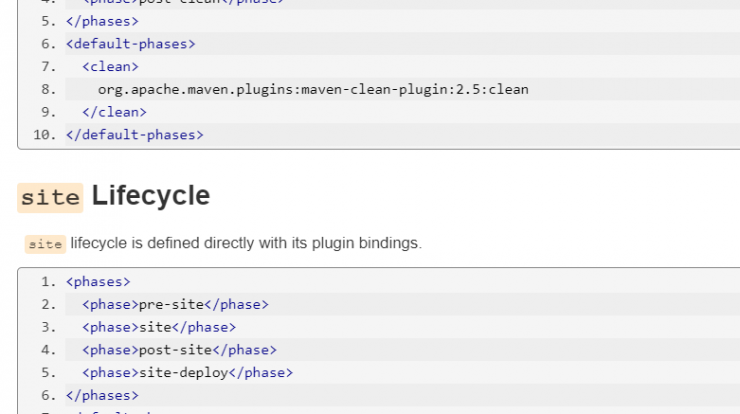The image size is (740, 414).
Task: Click line number 10 in the code gutter
Action: click(x=45, y=135)
